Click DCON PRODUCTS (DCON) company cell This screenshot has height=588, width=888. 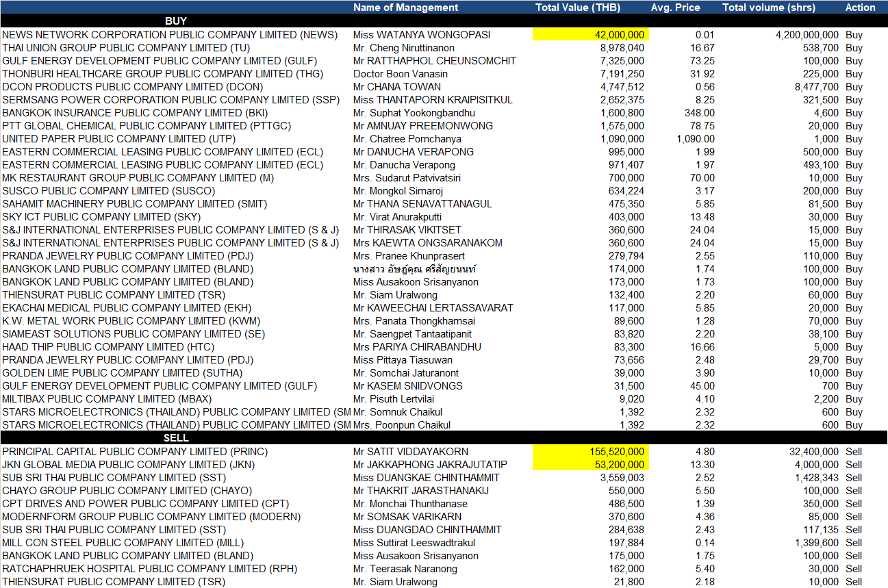coord(132,87)
